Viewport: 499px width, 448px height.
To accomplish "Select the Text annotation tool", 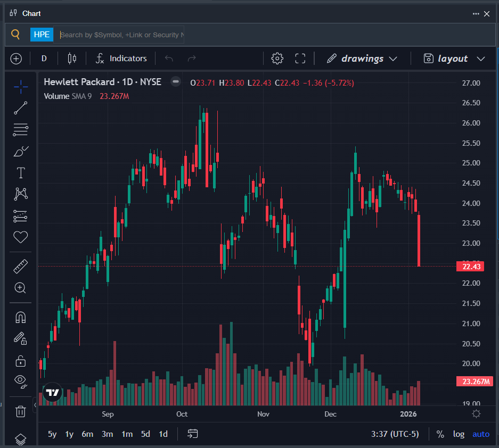I will coord(20,172).
